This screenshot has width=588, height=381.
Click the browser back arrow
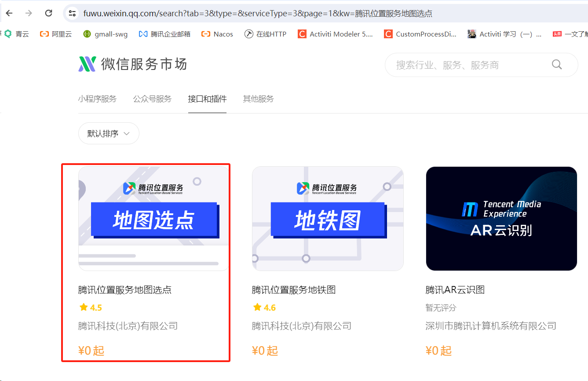(x=9, y=13)
